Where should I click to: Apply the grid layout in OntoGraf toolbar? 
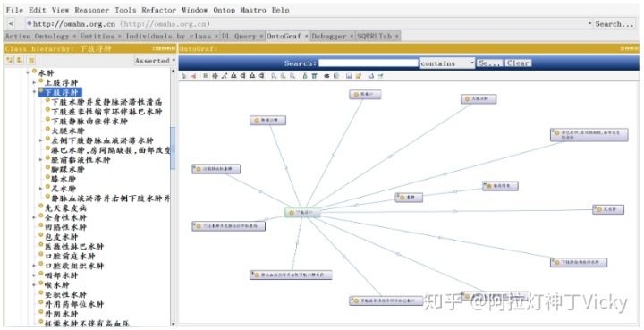coord(206,76)
